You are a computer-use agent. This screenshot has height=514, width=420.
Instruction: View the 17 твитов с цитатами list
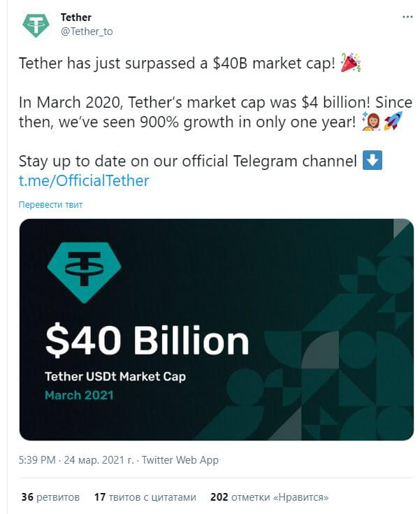click(145, 497)
